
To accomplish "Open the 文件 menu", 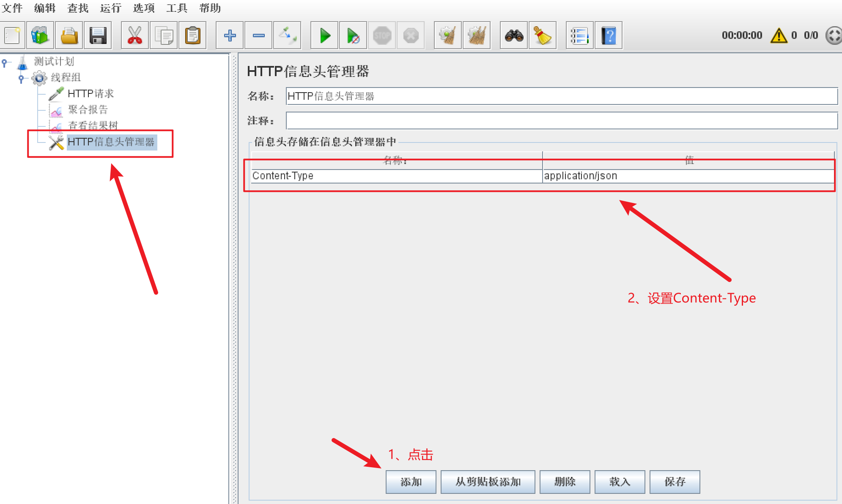I will click(x=12, y=8).
